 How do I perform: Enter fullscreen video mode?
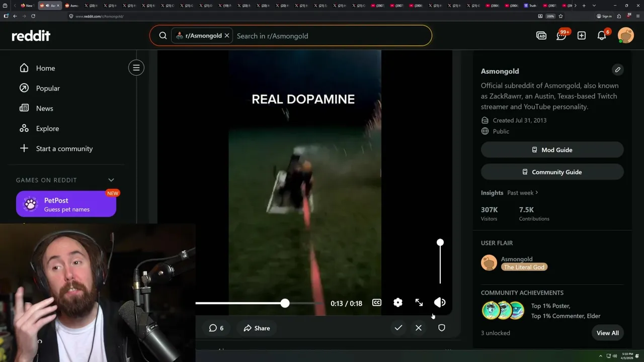click(419, 303)
